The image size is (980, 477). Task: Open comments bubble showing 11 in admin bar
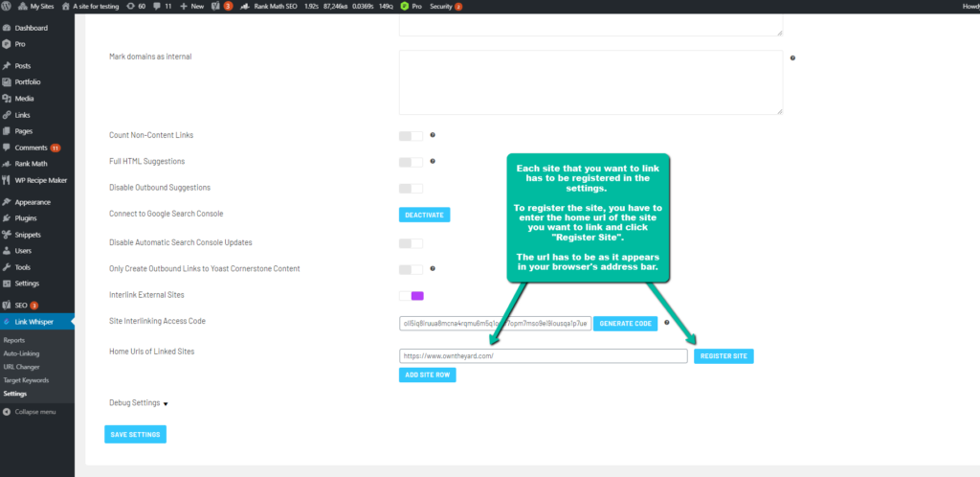tap(163, 7)
